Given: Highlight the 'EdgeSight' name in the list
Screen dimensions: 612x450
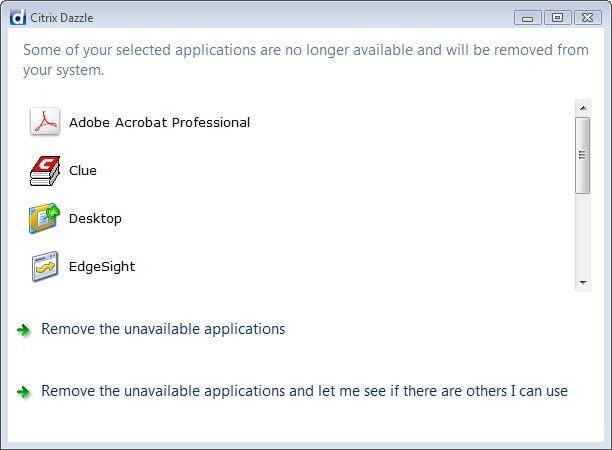Looking at the screenshot, I should tap(102, 267).
